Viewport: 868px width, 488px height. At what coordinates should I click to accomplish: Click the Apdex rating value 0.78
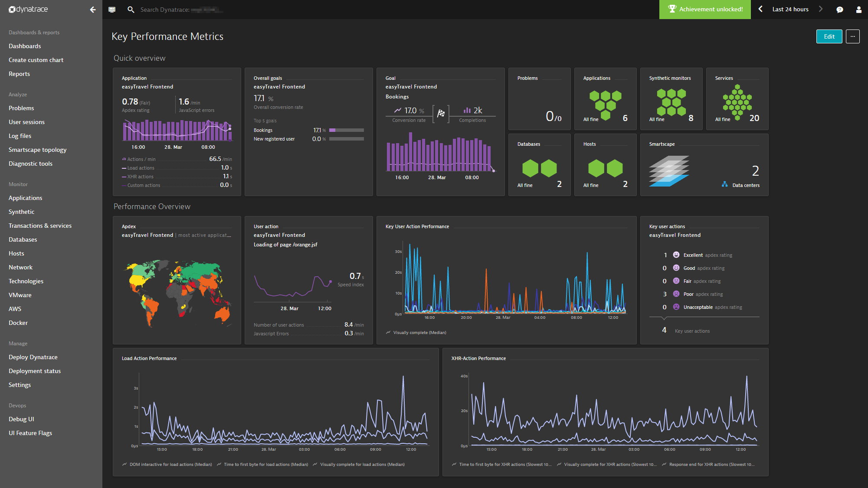point(130,102)
